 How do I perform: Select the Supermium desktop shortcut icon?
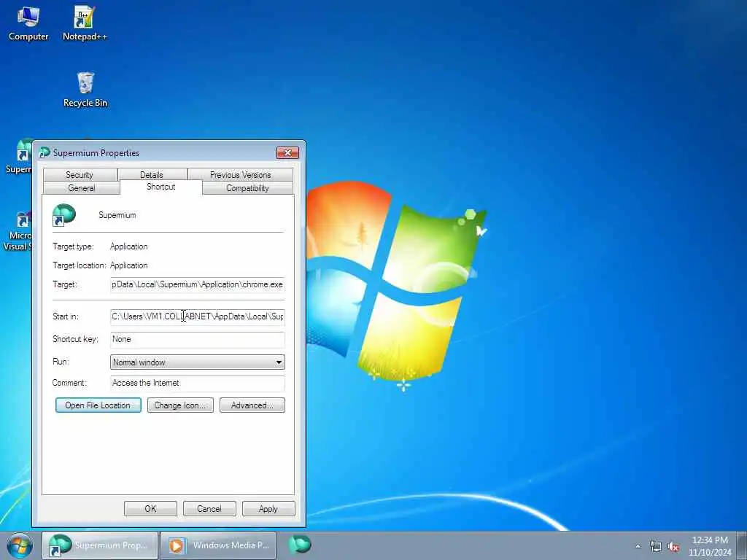tap(20, 156)
